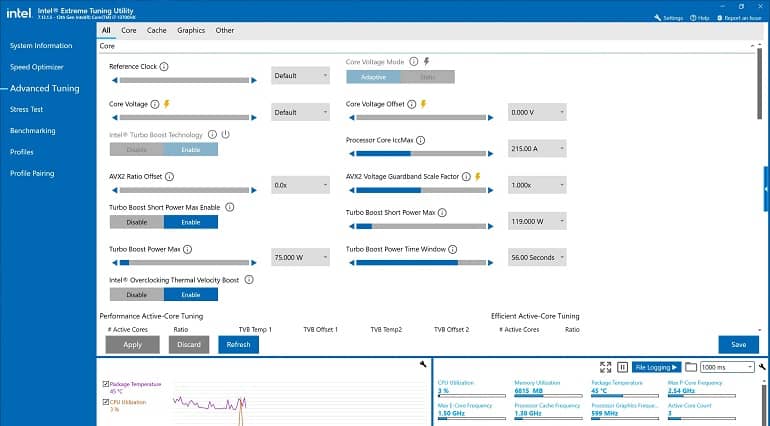Screen dimensions: 770x426
Task: Open System Information in the sidebar
Action: [x=41, y=46]
